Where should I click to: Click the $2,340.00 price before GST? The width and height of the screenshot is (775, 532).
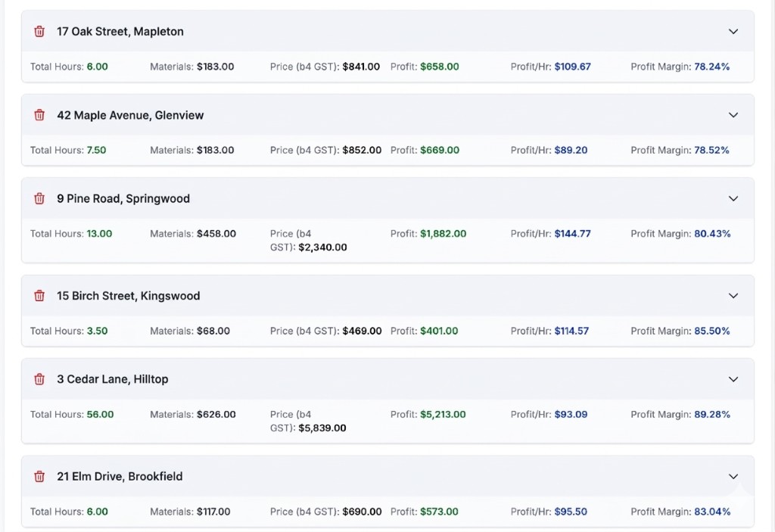(x=322, y=247)
